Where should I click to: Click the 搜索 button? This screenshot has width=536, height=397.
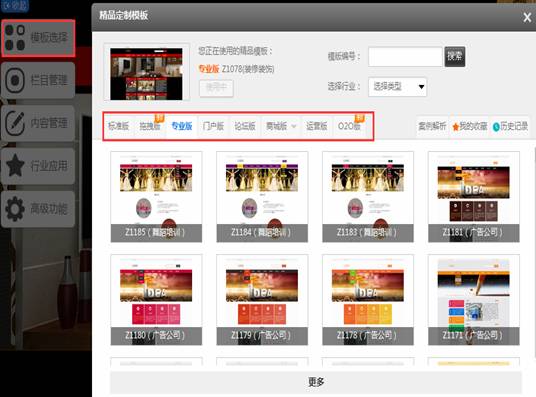click(x=455, y=56)
